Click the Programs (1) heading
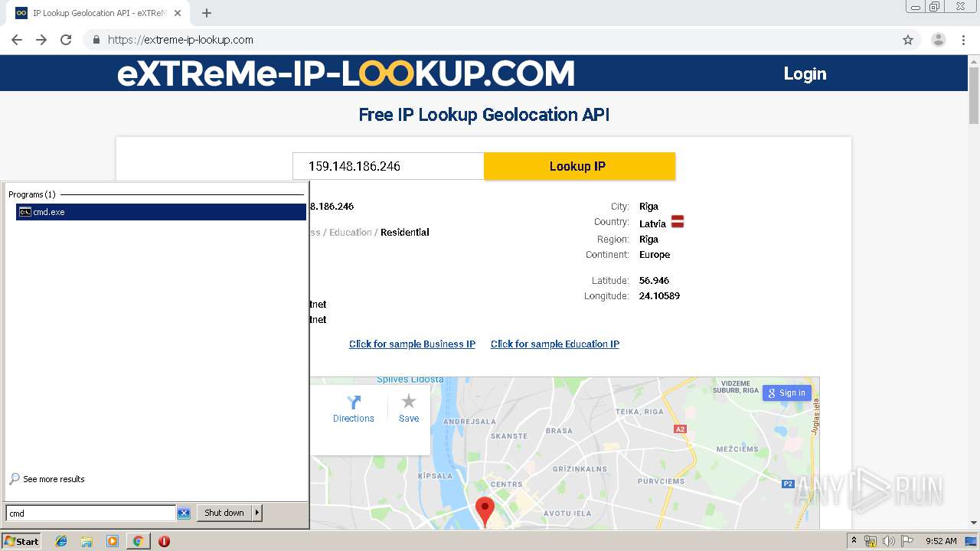 [x=32, y=194]
